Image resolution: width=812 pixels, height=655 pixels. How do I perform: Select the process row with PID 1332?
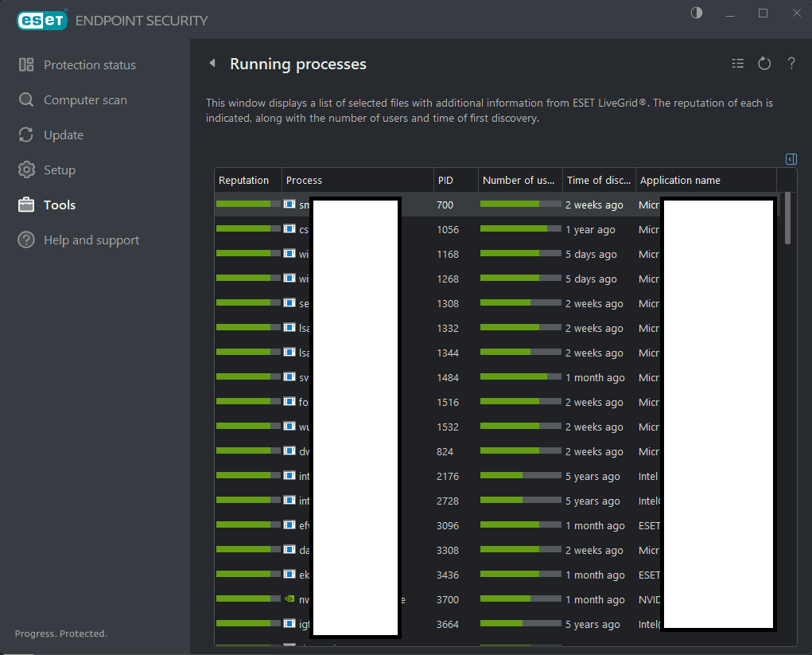[495, 328]
